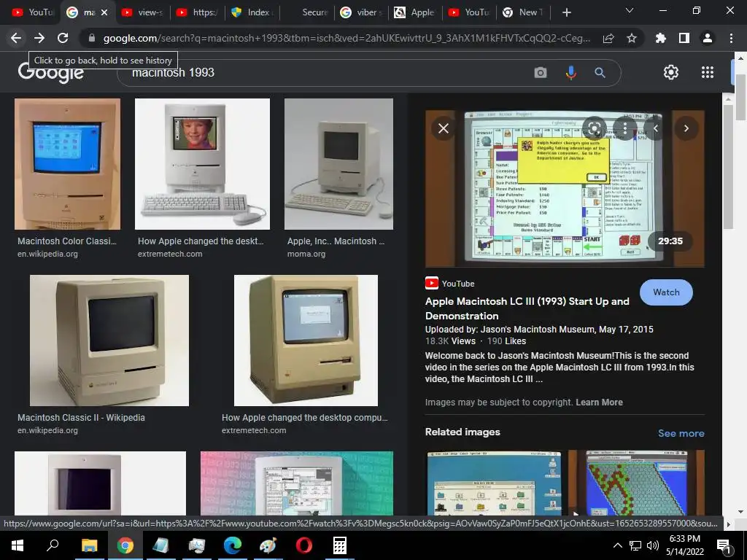Click moma.org source text
Screen dimensions: 747x560
[x=306, y=254]
